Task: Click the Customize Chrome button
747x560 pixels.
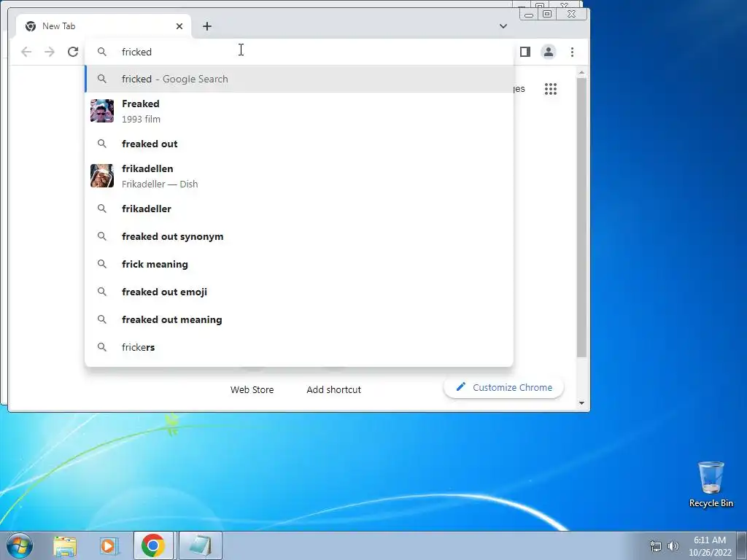Action: (504, 388)
